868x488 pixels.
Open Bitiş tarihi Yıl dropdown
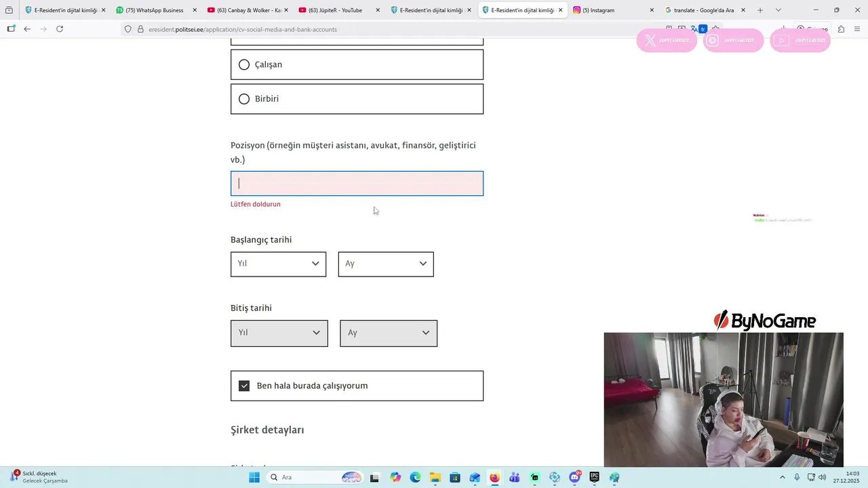pos(279,333)
